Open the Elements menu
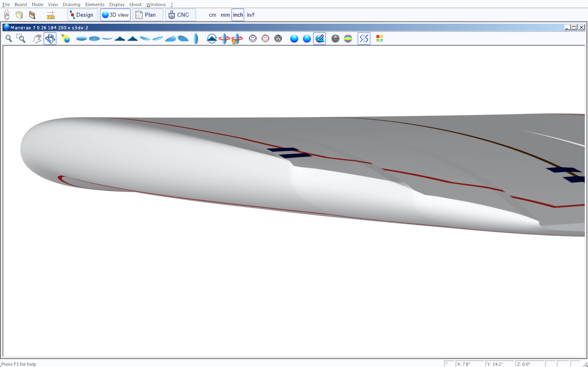Viewport: 588px width, 367px height. [95, 4]
